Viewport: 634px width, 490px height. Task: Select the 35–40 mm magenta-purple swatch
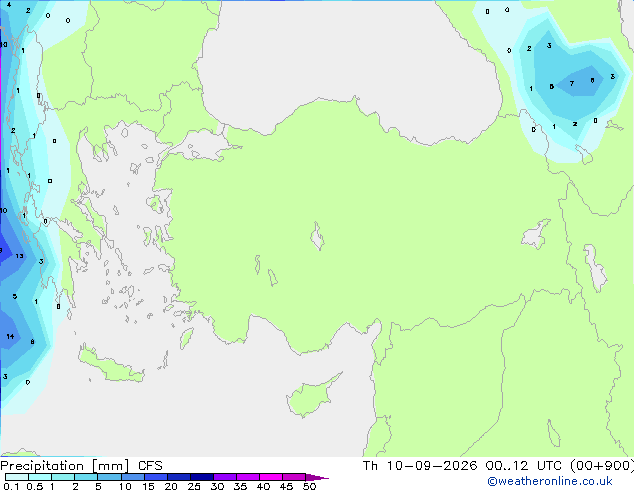pyautogui.click(x=247, y=477)
